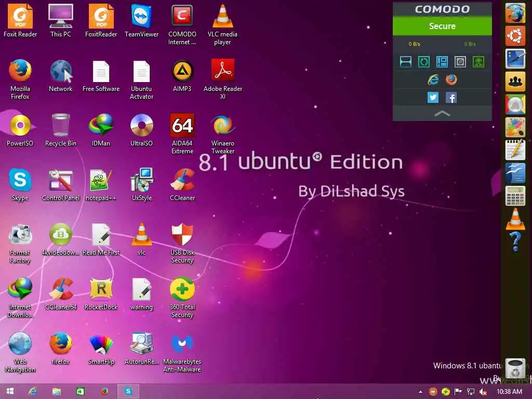
Task: Click the Secure status in COMODO widget
Action: coord(442,26)
